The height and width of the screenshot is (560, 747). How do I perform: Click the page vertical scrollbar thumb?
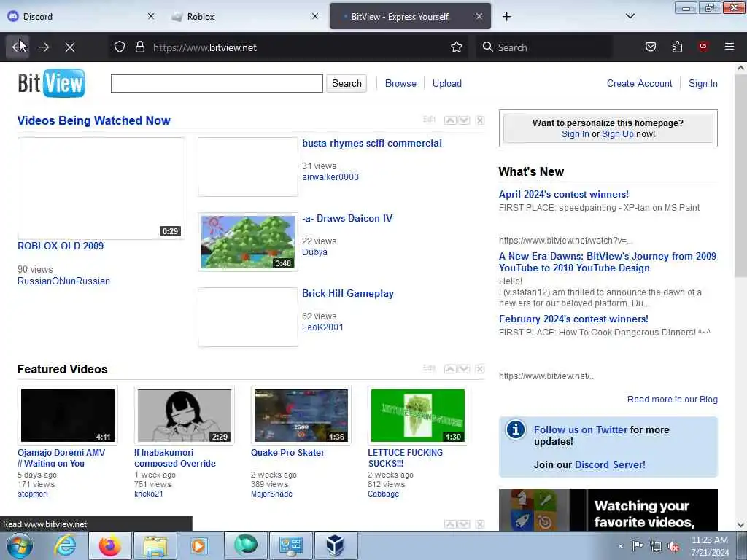pos(740,176)
